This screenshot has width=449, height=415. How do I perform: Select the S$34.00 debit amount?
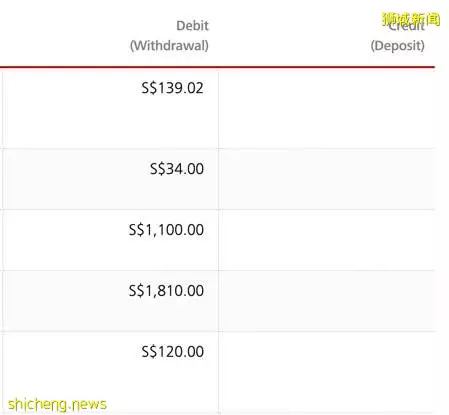click(x=177, y=169)
